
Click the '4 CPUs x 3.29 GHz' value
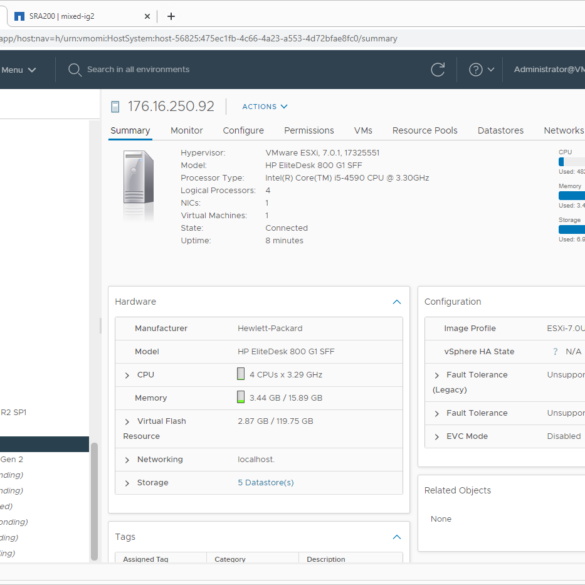(x=286, y=375)
